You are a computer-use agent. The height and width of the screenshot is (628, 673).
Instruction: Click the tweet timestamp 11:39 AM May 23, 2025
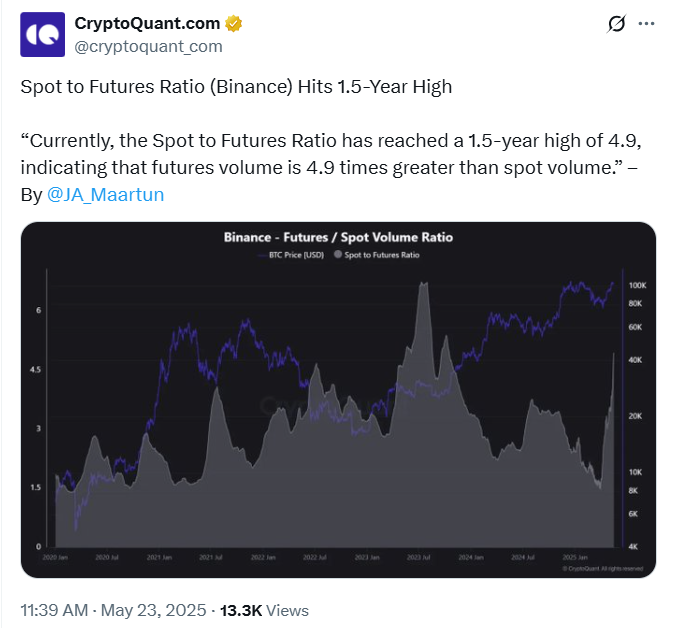(113, 610)
